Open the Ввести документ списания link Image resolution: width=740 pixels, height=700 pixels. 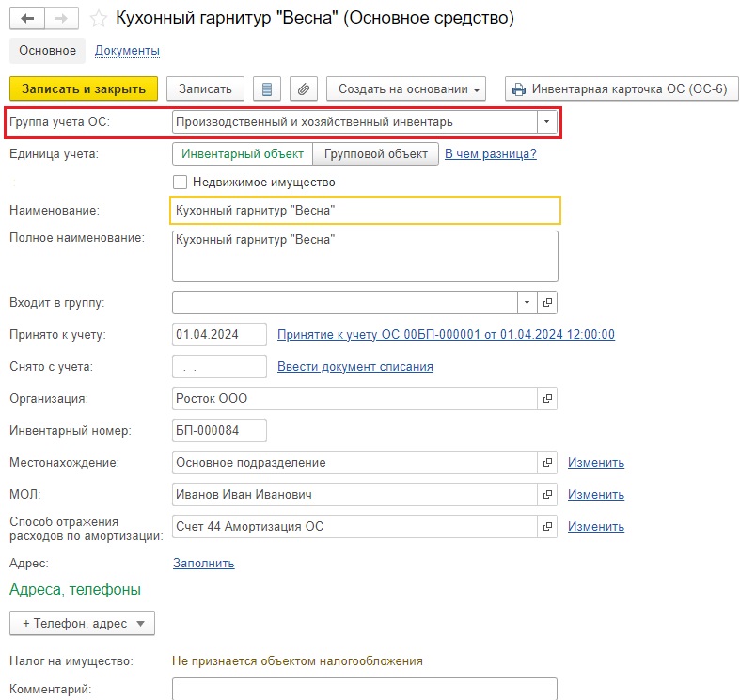pos(354,367)
